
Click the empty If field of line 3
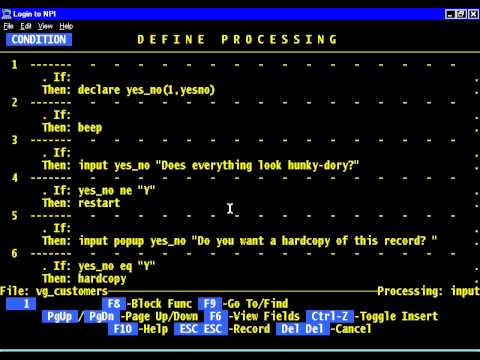pyautogui.click(x=273, y=153)
